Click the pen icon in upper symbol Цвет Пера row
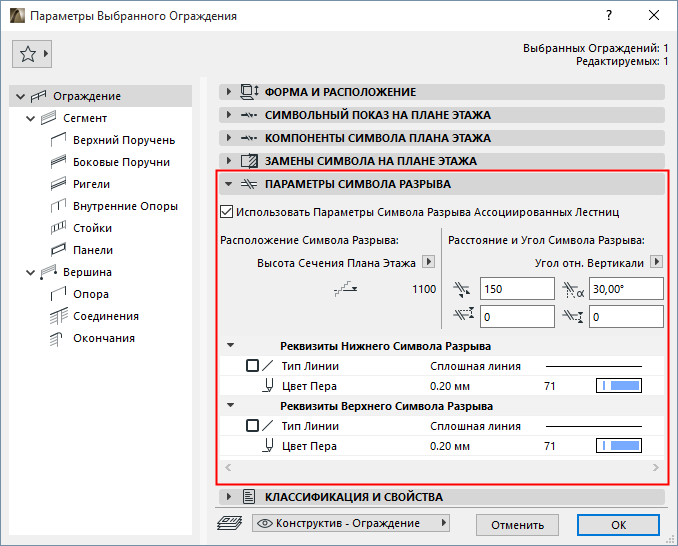This screenshot has width=678, height=546. (x=268, y=446)
